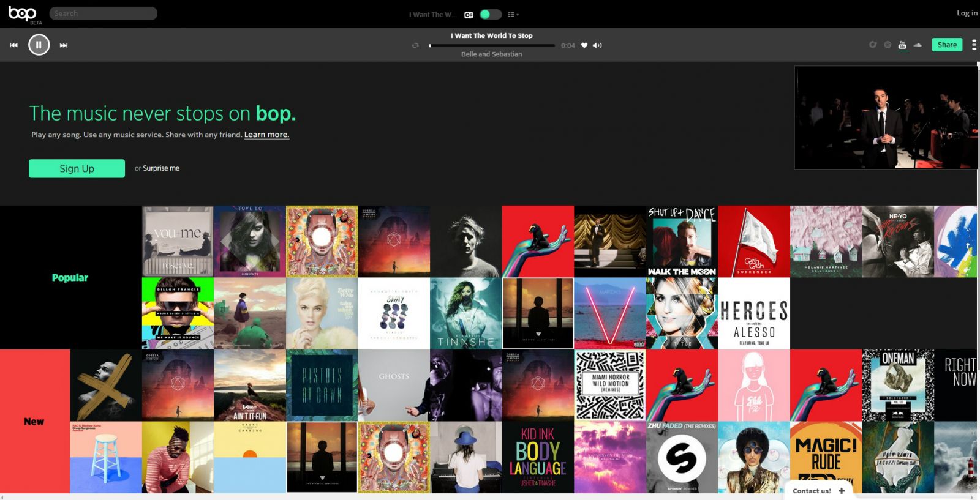The width and height of the screenshot is (980, 500).
Task: Play the Oneman album cover
Action: (898, 386)
